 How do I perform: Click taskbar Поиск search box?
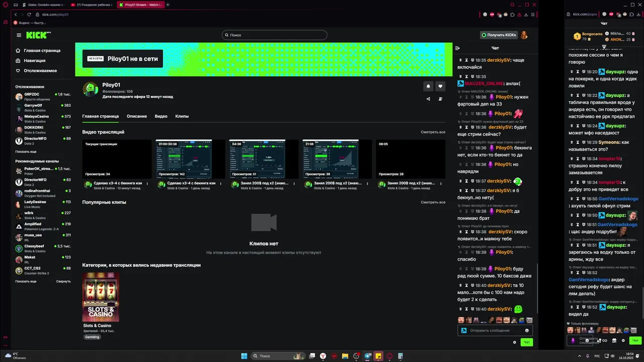click(x=278, y=356)
